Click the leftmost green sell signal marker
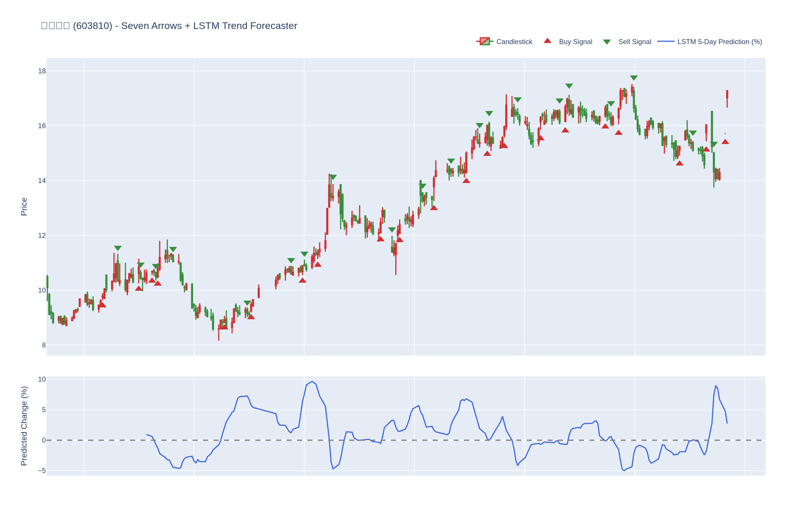This screenshot has width=812, height=522. pyautogui.click(x=118, y=248)
